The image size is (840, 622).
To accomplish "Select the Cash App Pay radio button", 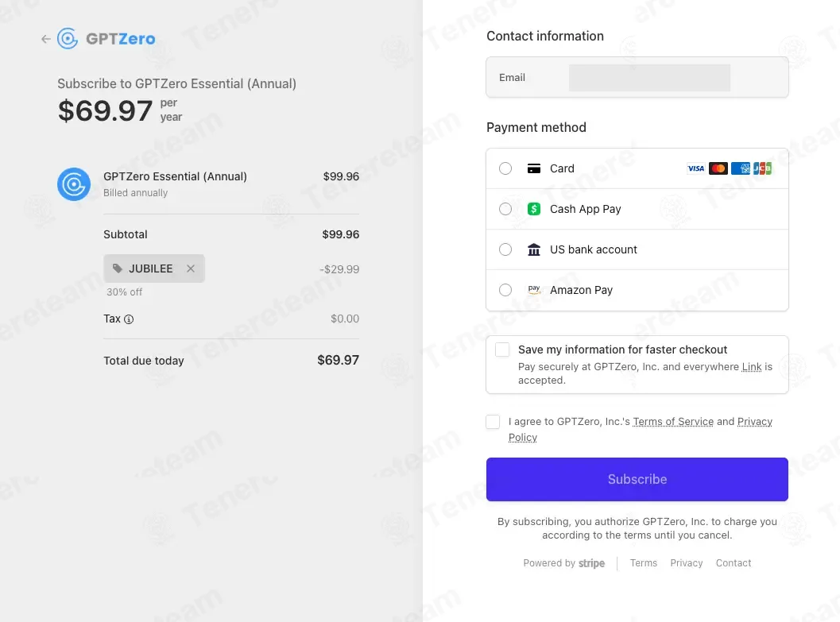I will coord(505,209).
